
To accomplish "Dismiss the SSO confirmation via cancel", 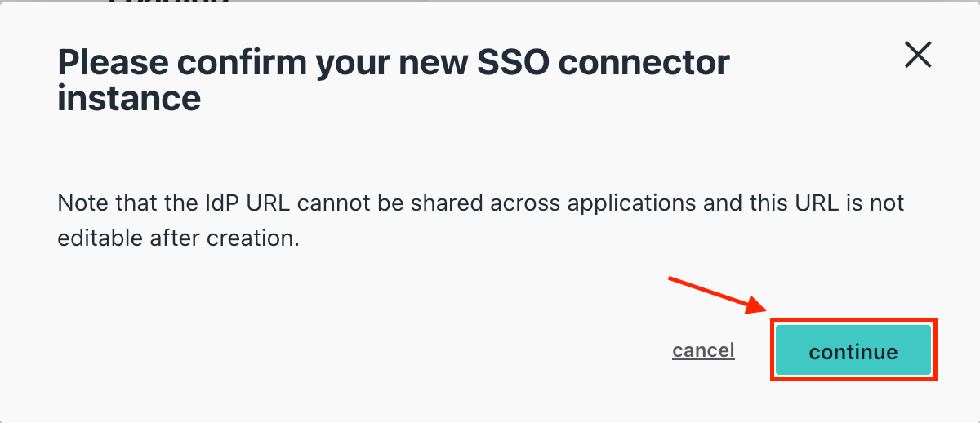I will (703, 350).
